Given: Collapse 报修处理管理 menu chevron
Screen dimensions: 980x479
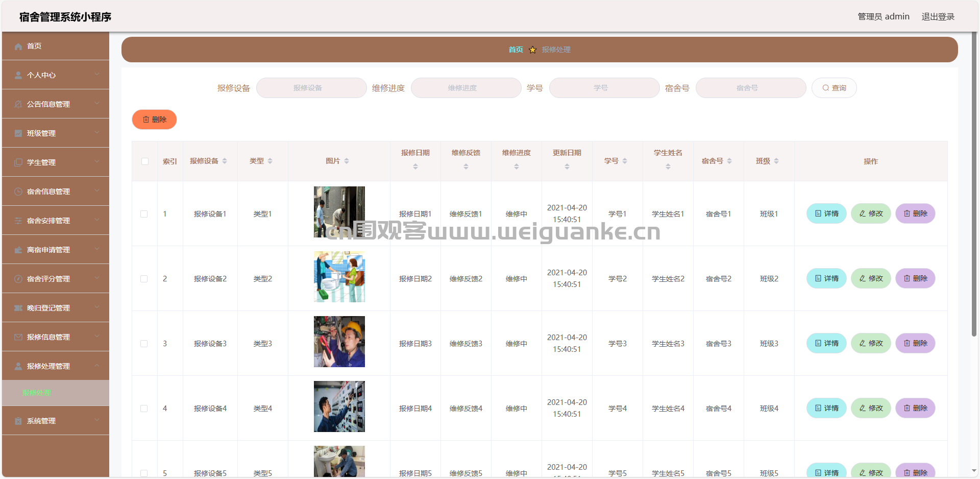Looking at the screenshot, I should [97, 366].
